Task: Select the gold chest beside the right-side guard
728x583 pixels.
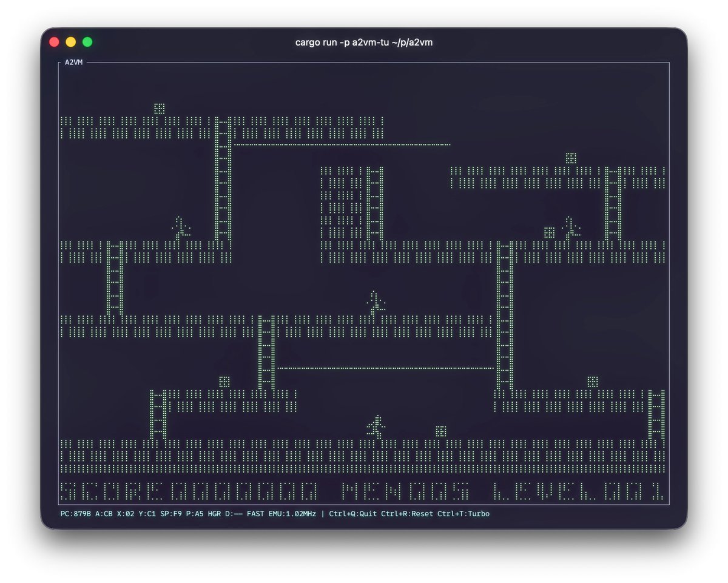Action: tap(550, 232)
